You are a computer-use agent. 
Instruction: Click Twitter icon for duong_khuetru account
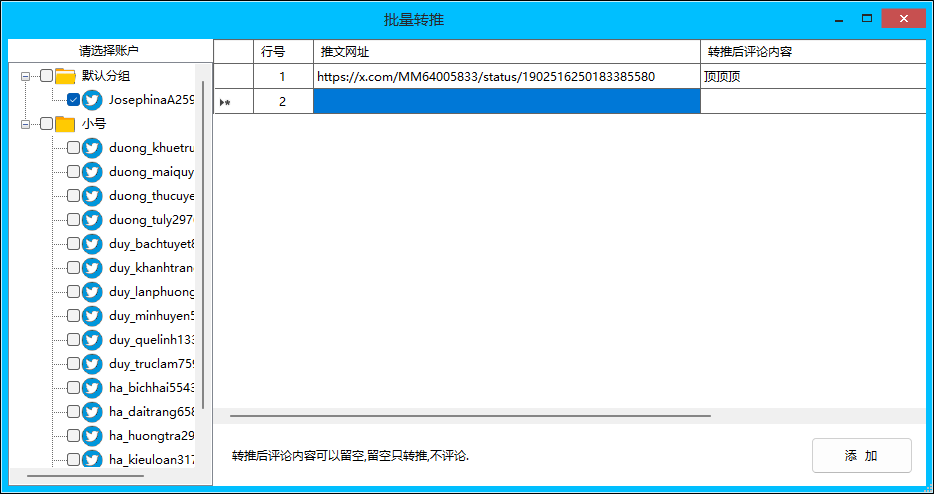[92, 148]
